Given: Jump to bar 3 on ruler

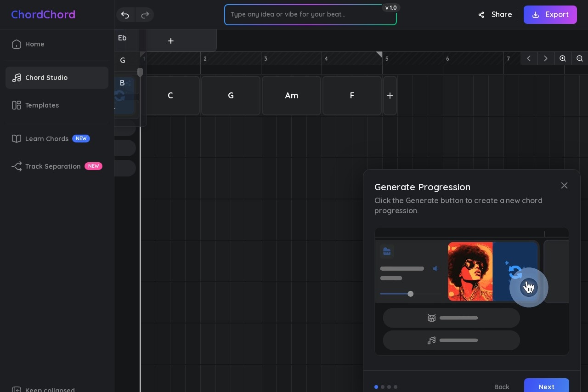Looking at the screenshot, I should click(266, 58).
